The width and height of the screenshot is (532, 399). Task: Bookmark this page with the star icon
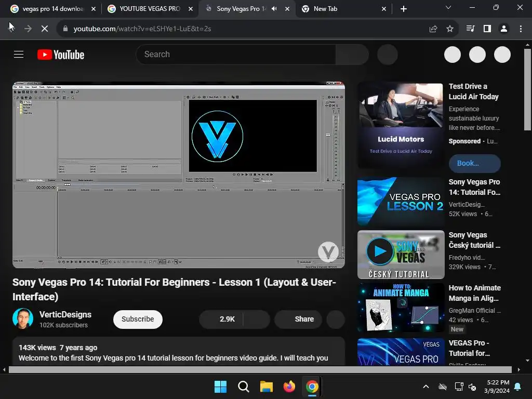[x=450, y=29]
